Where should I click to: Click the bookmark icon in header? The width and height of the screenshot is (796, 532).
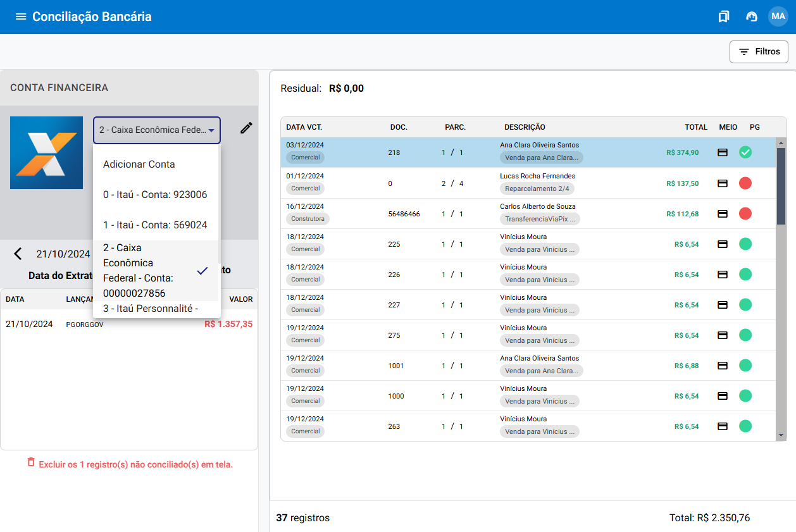pos(724,16)
